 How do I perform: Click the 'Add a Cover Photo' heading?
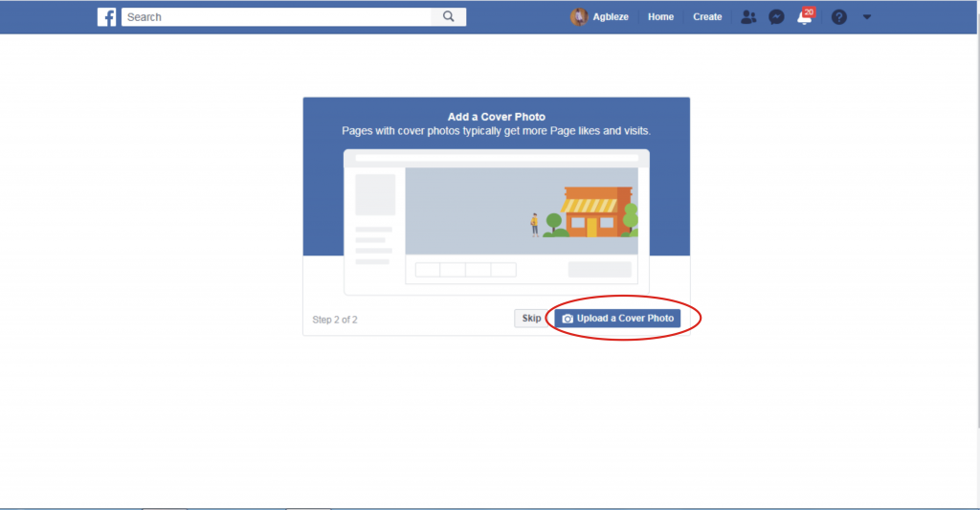(x=497, y=117)
